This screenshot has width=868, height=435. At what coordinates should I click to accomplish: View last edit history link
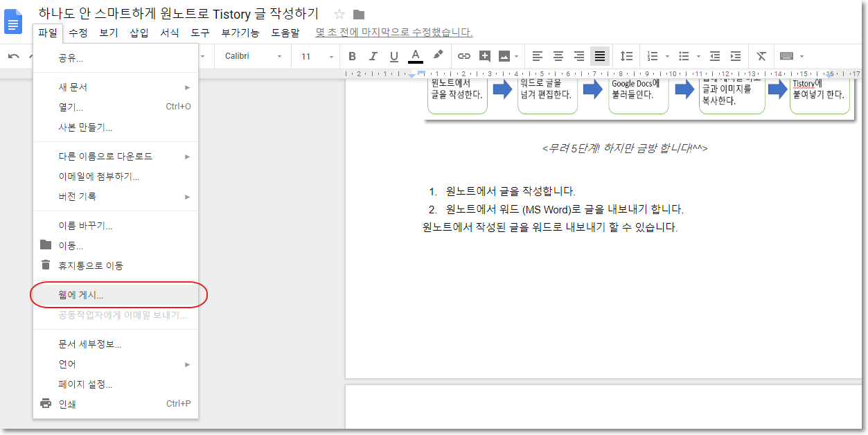(393, 33)
